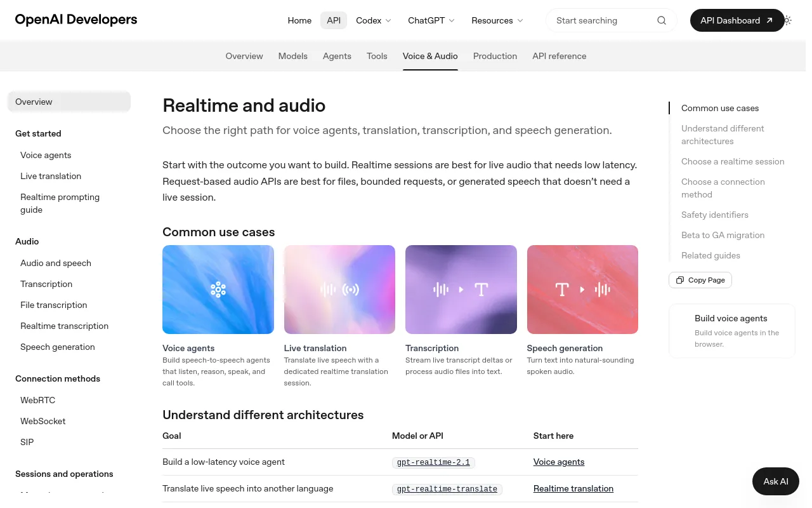Go to Home in top navigation
Viewport: 812px width, 508px height.
pos(299,20)
